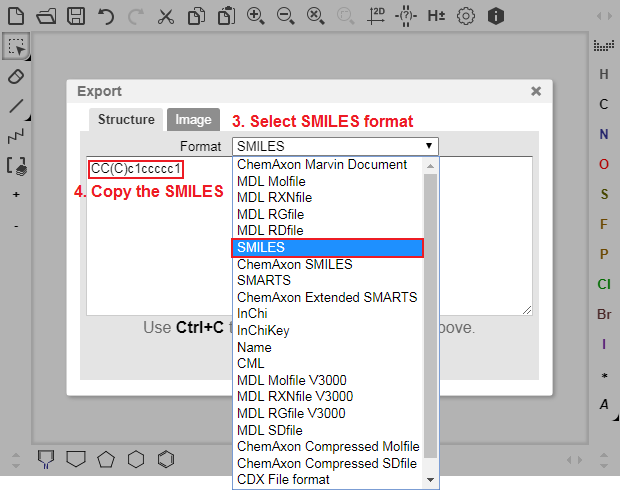This screenshot has width=620, height=490.
Task: Choose ChemAxon SMILES format option
Action: pos(328,264)
